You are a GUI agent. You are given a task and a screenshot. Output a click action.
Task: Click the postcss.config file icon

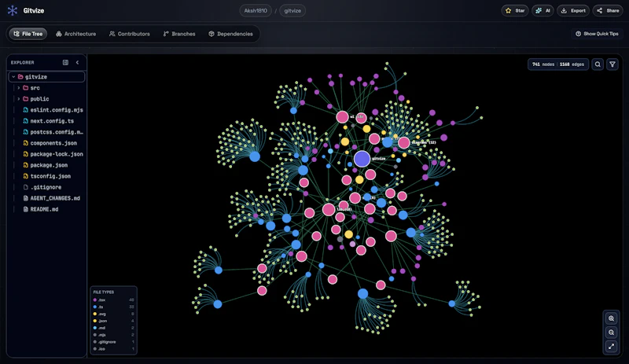click(x=26, y=131)
